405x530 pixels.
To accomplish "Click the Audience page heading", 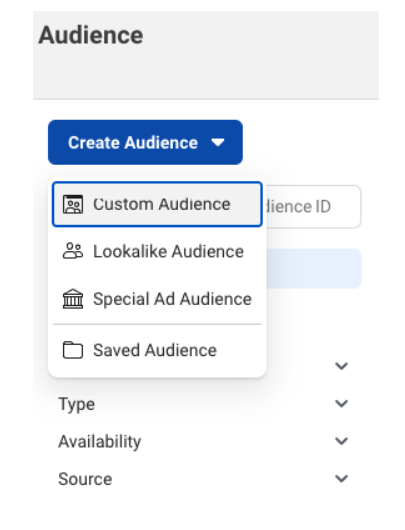I will click(x=91, y=35).
